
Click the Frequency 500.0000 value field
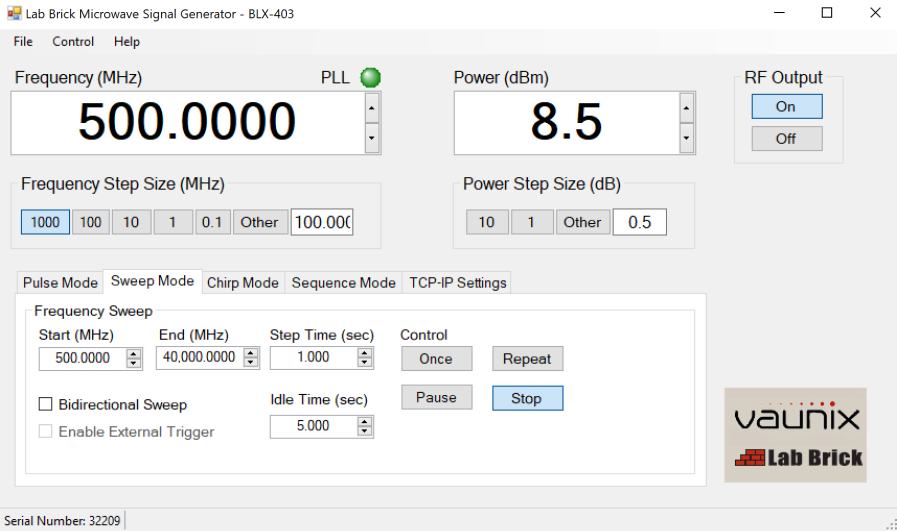pos(188,122)
